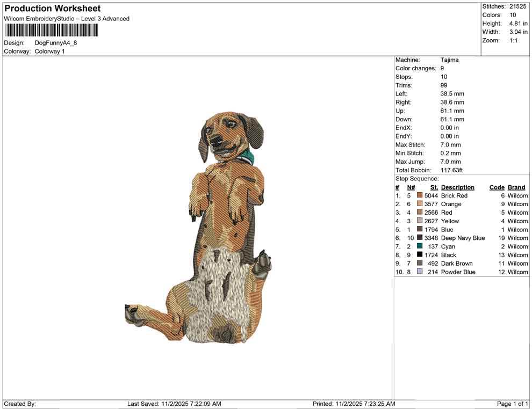
Task: Click the Height value 4.81 in
Action: click(x=518, y=24)
